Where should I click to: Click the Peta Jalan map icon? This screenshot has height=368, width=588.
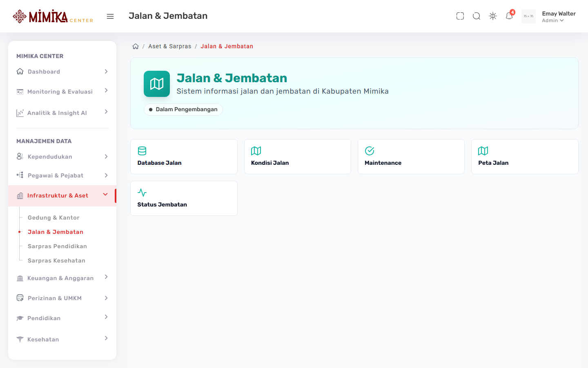[483, 151]
